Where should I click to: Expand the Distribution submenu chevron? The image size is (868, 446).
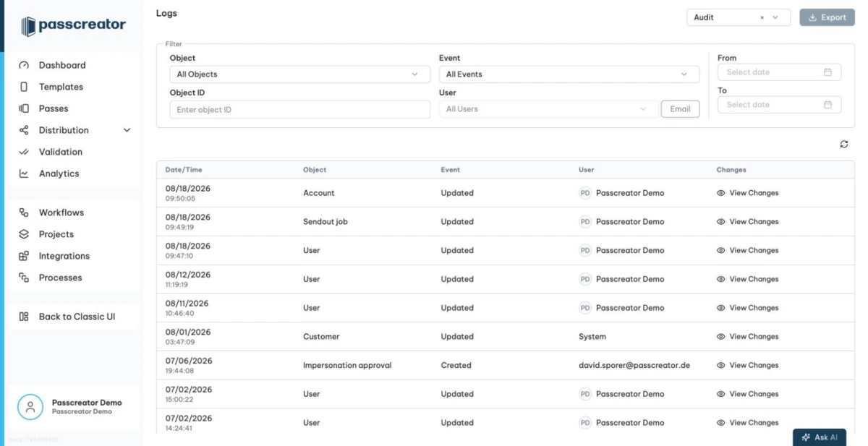pos(127,130)
